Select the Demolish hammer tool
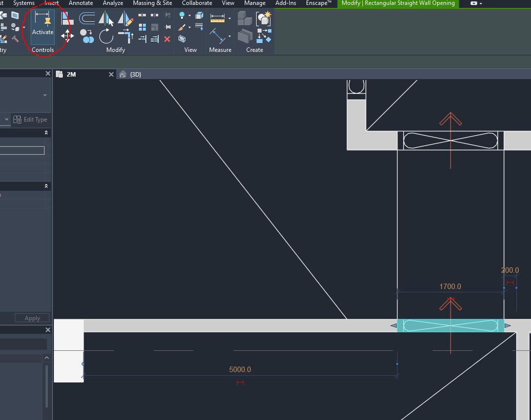Screen dimensions: 531x420 pyautogui.click(x=15, y=39)
